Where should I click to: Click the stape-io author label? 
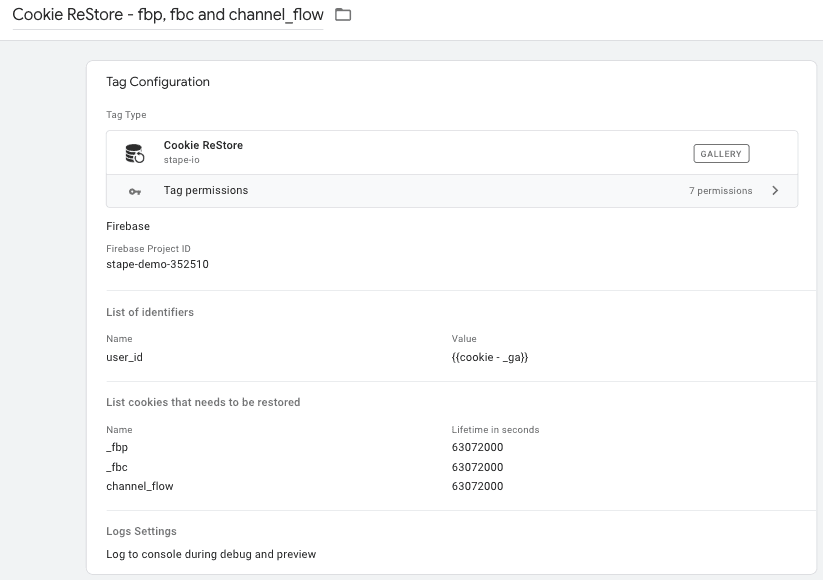tap(182, 160)
